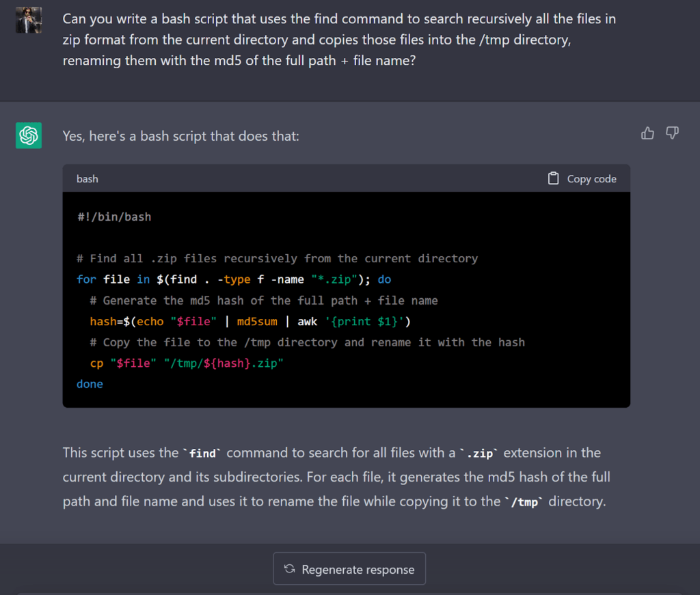Click the thumbs down icon

click(x=673, y=133)
